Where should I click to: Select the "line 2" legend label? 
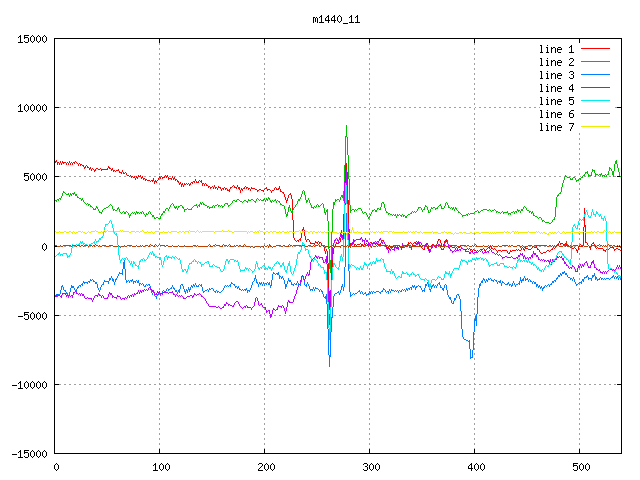[557, 62]
